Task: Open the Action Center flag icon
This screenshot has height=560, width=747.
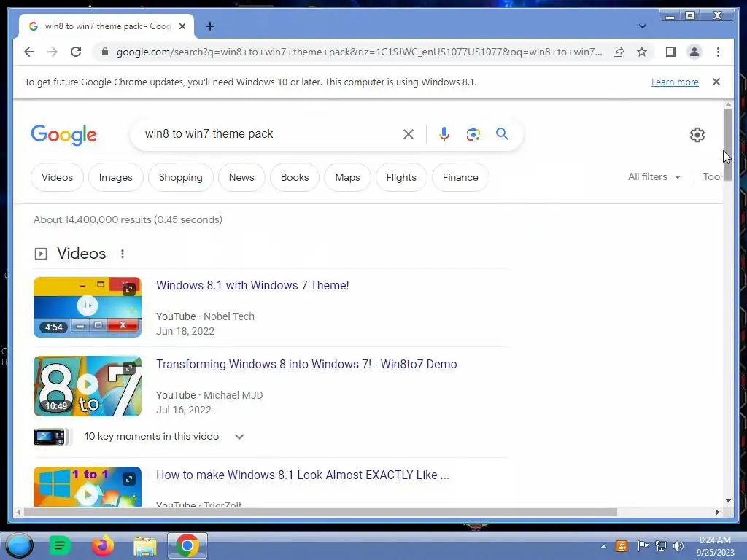Action: click(x=642, y=546)
